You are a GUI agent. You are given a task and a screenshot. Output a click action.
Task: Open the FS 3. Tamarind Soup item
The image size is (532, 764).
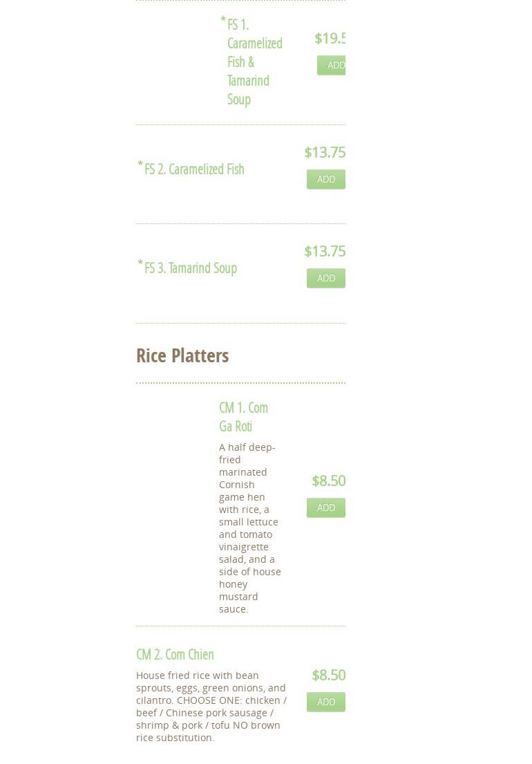tap(191, 268)
